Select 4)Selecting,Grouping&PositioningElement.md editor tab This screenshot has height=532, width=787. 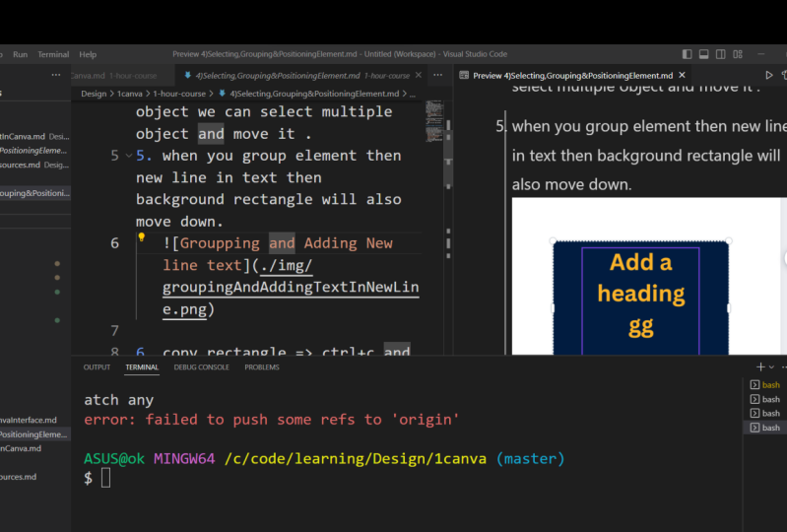pos(302,76)
